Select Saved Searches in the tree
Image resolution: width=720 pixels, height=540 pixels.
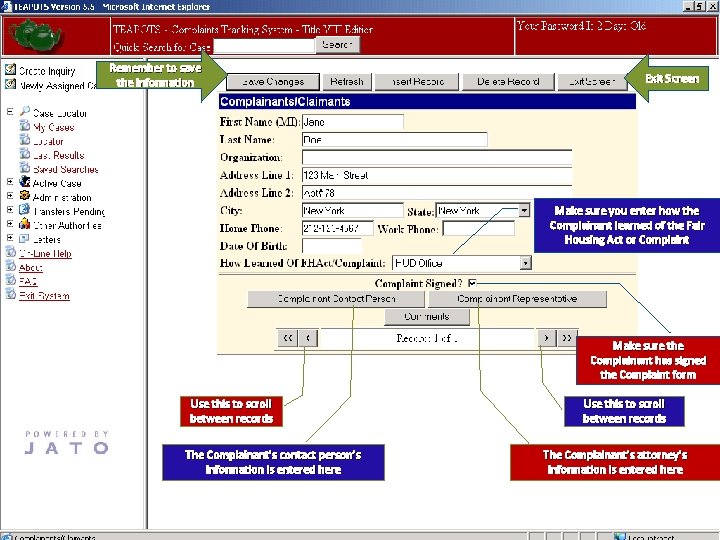[66, 169]
